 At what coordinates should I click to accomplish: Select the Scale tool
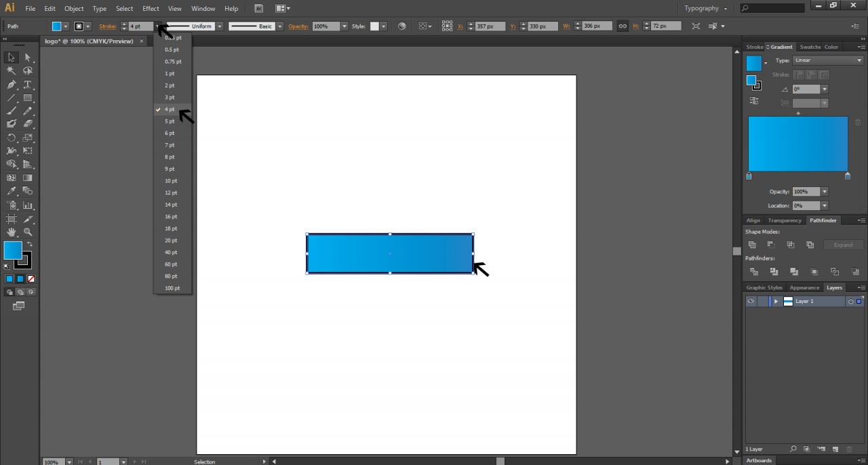28,138
